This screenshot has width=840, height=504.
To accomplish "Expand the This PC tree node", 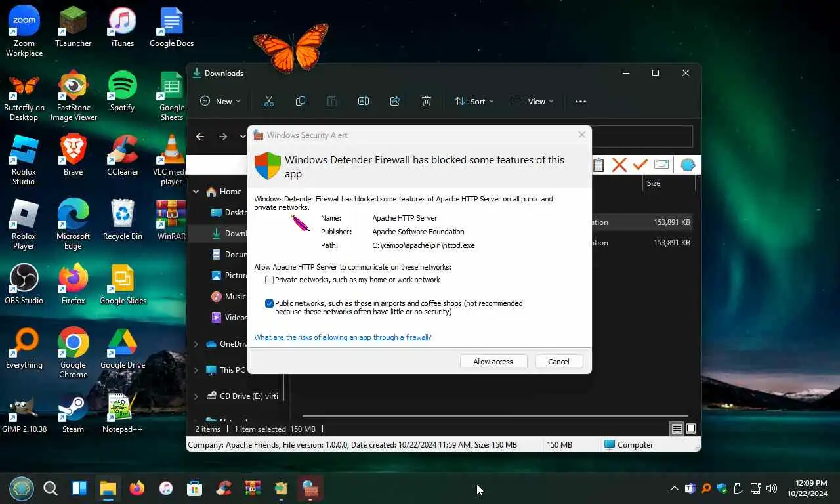I will (196, 370).
